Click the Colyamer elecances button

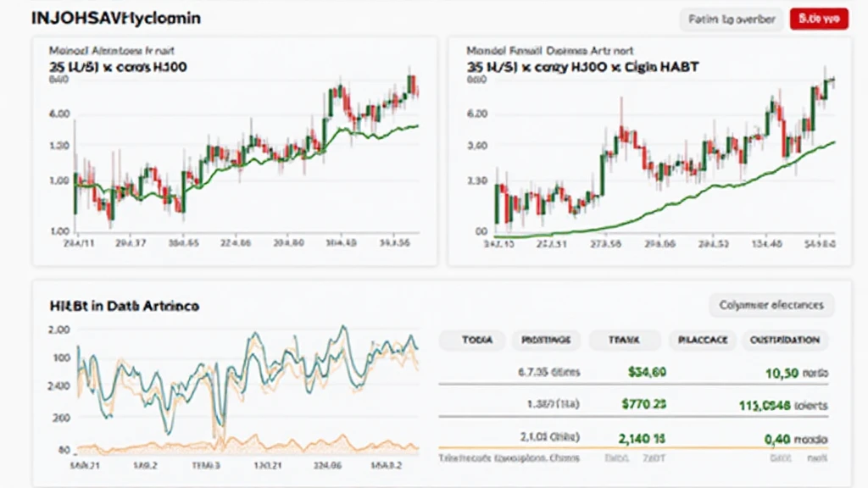771,305
